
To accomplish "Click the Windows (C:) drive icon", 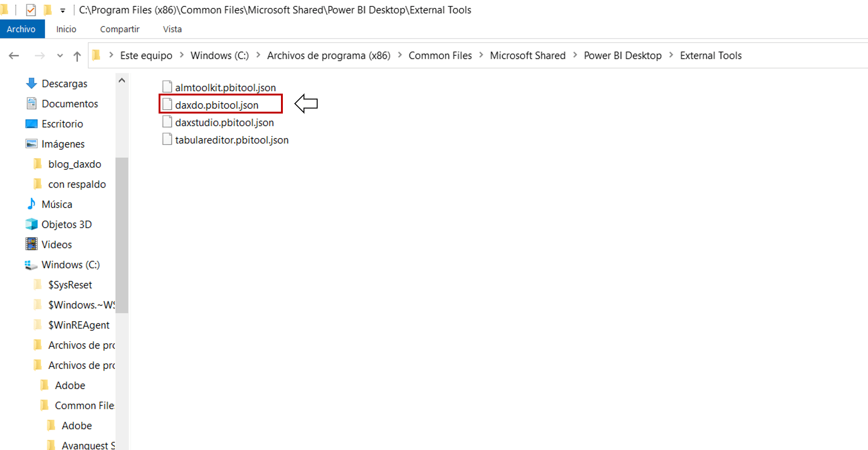I will (x=31, y=265).
